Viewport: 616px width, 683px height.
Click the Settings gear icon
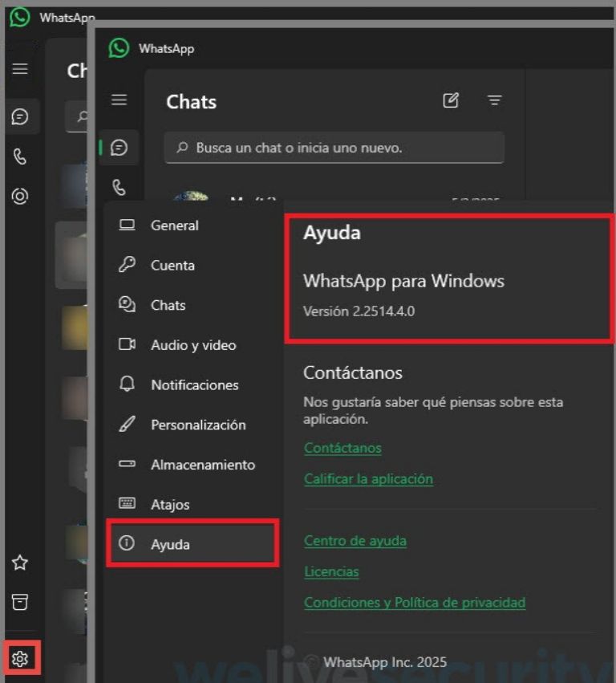20,659
